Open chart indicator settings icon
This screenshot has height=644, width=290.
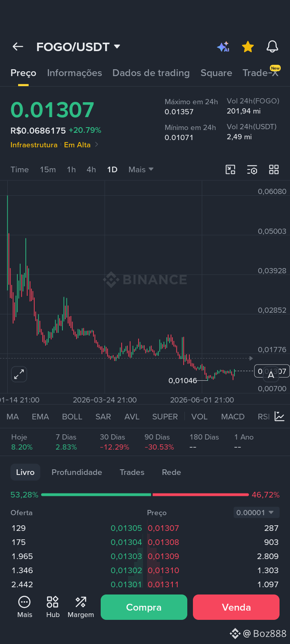(252, 169)
